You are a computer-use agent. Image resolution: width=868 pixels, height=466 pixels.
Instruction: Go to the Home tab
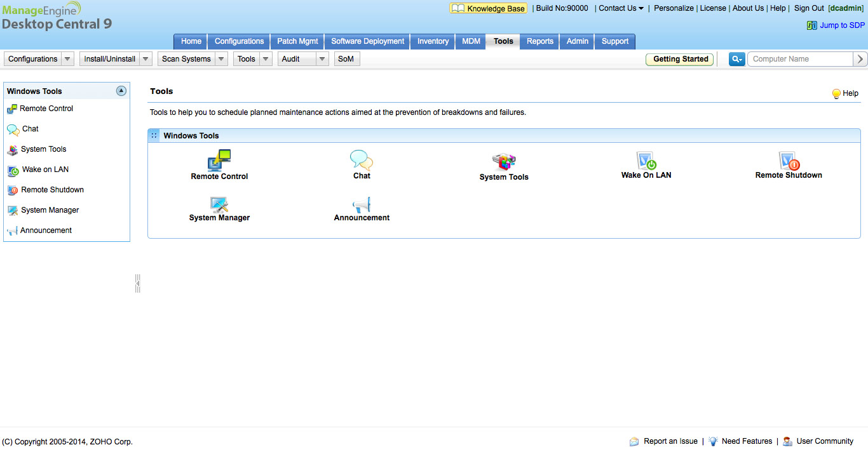pyautogui.click(x=191, y=41)
